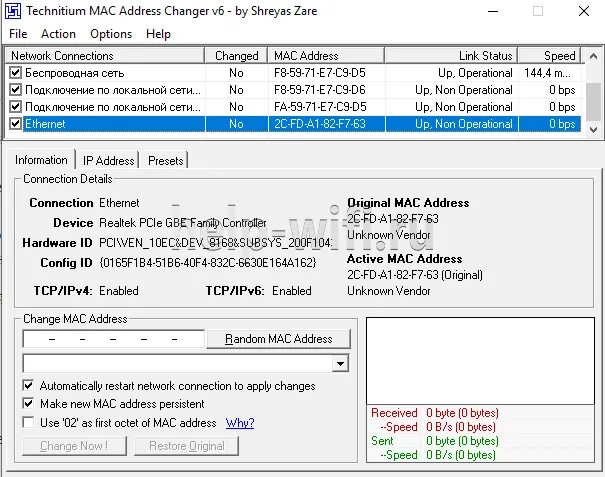Select MAC address F8-59-71-E7-C9-D6 cell
The height and width of the screenshot is (477, 605).
(320, 90)
